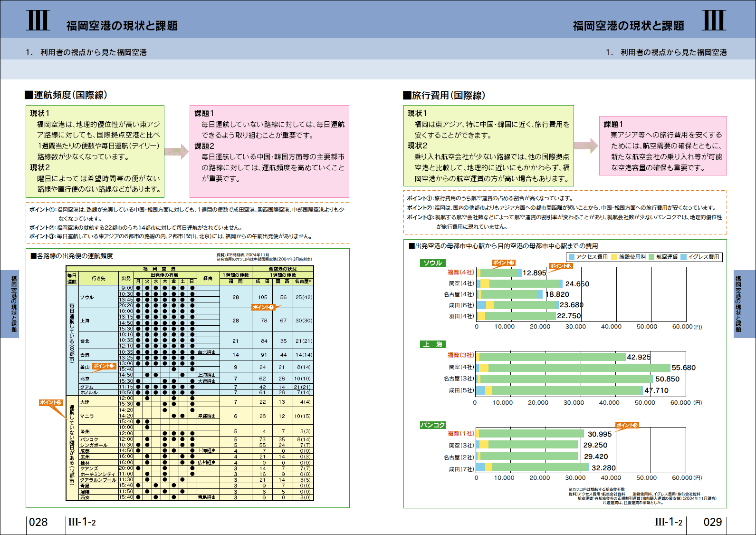The height and width of the screenshot is (535, 756).
Task: Click the value 12.895 in the ソウル chart
Action: click(535, 273)
